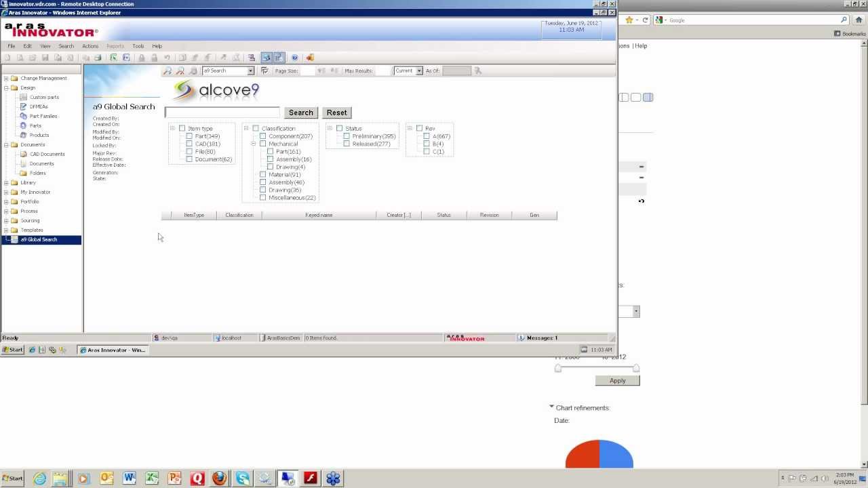
Task: Launch Outlook from the taskbar
Action: click(x=106, y=479)
